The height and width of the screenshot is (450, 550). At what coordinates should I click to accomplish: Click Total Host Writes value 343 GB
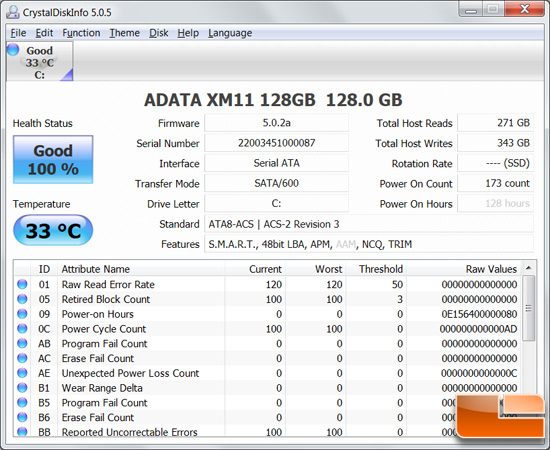(x=495, y=143)
